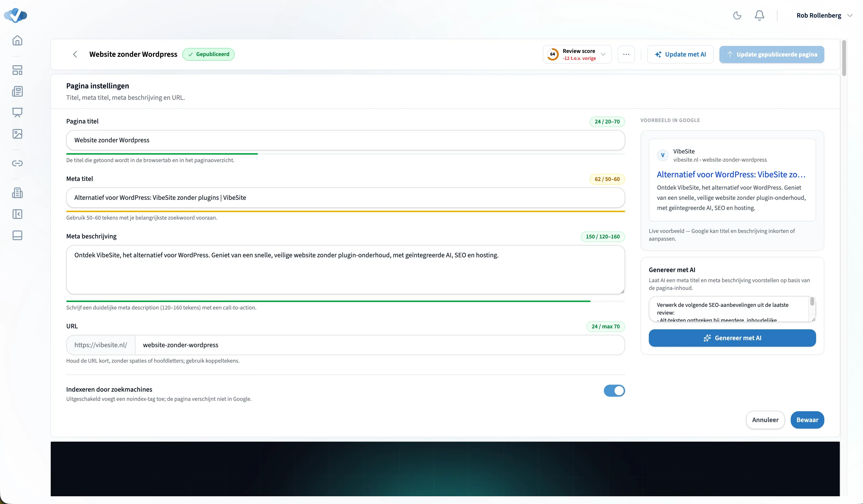This screenshot has width=863, height=504.
Task: Toggle dark mode with moon icon
Action: pyautogui.click(x=737, y=15)
